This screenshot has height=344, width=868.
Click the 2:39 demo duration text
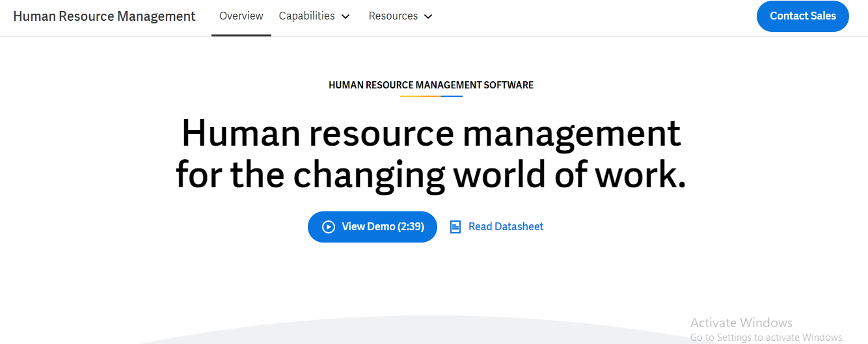pyautogui.click(x=411, y=226)
